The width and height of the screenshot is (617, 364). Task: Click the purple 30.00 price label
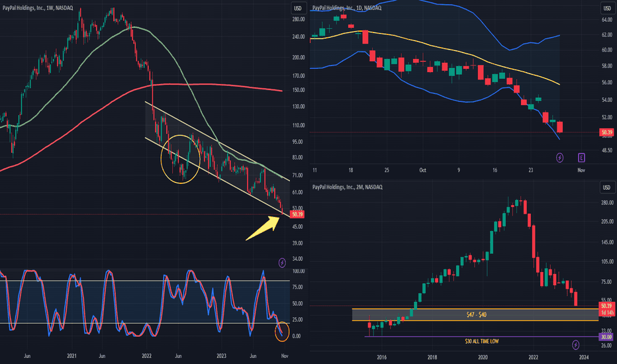tap(606, 337)
